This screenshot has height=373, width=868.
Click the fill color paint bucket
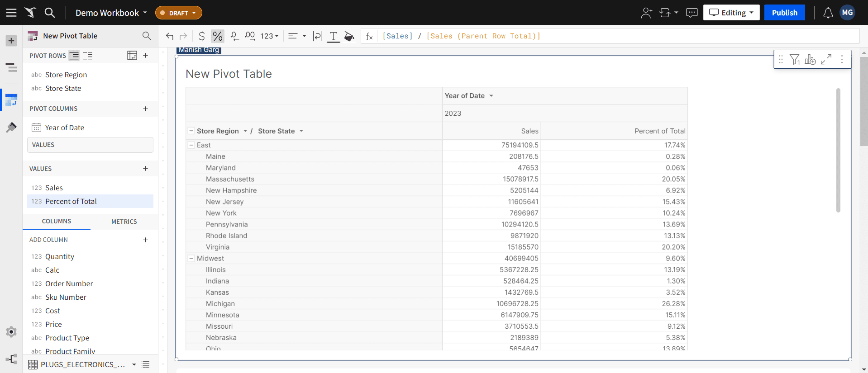pos(349,36)
